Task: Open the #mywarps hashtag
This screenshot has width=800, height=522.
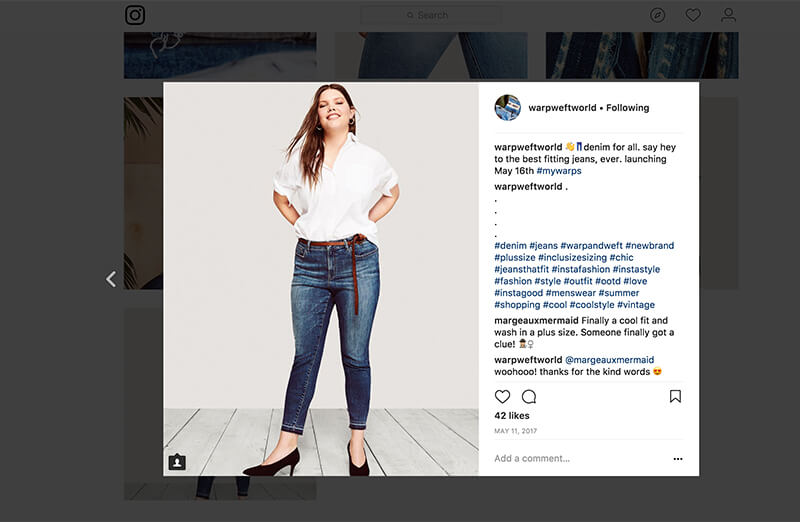Action: [x=559, y=171]
